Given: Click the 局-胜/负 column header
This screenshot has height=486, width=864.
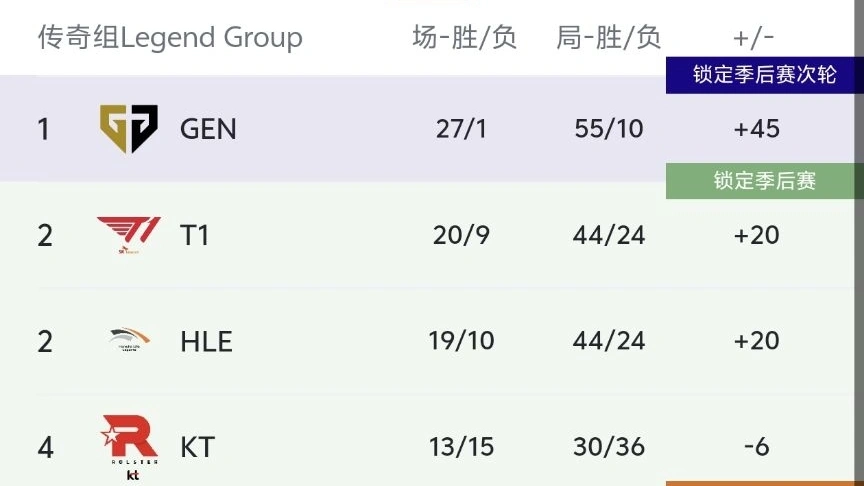Looking at the screenshot, I should coord(608,37).
